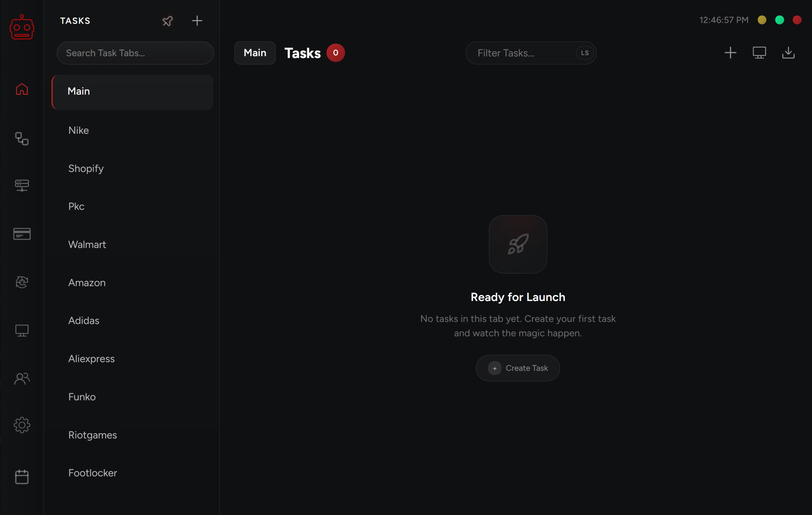812x515 pixels.
Task: Click the monitor icon in top toolbar
Action: 759,53
